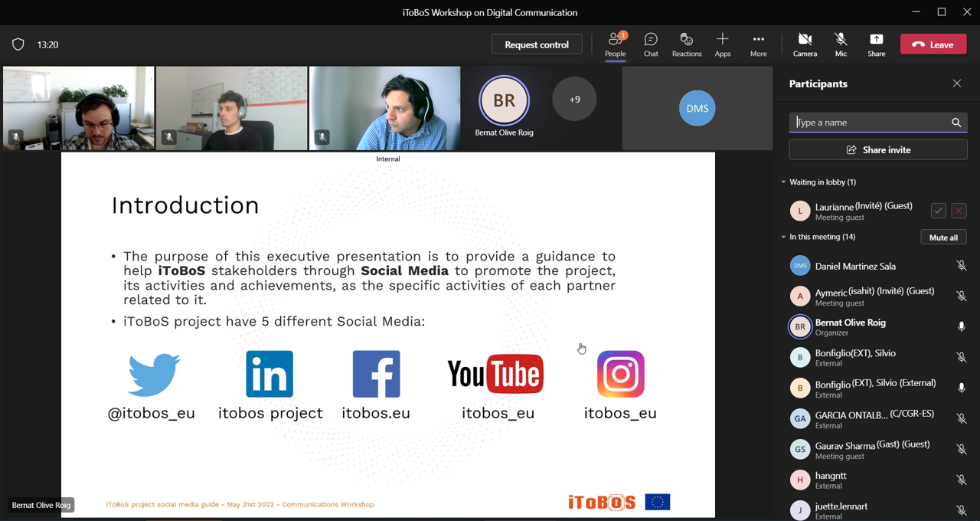Collapse the In this meeting list
980x521 pixels.
point(783,237)
